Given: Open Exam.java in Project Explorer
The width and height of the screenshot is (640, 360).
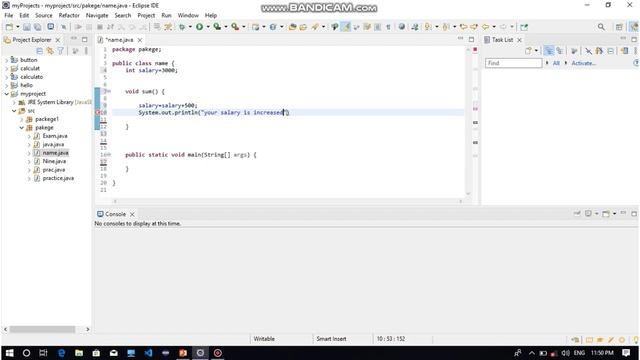Looking at the screenshot, I should [55, 136].
